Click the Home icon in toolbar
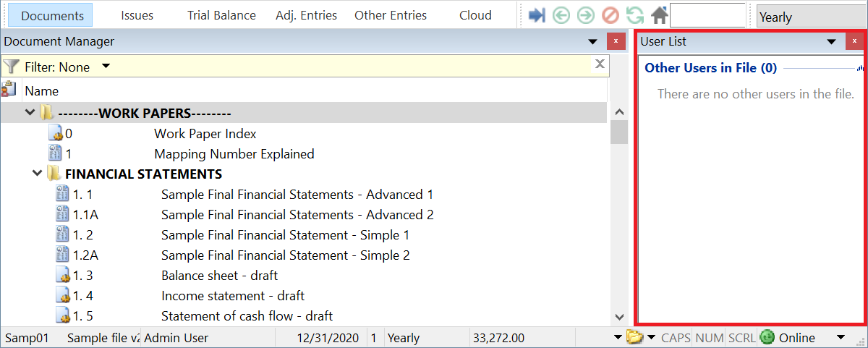This screenshot has width=868, height=348. [659, 15]
